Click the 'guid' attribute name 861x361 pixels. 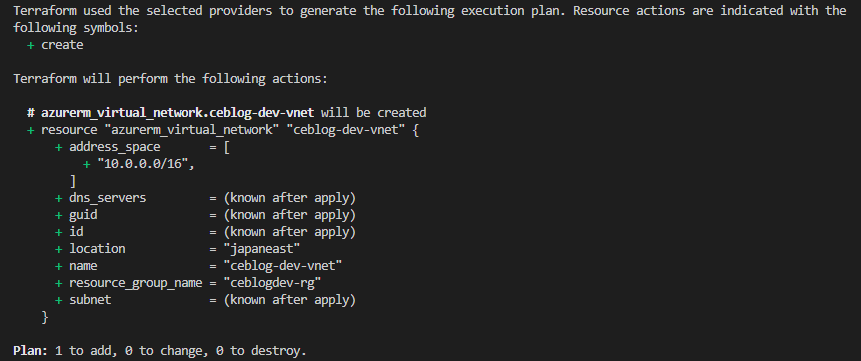coord(83,215)
